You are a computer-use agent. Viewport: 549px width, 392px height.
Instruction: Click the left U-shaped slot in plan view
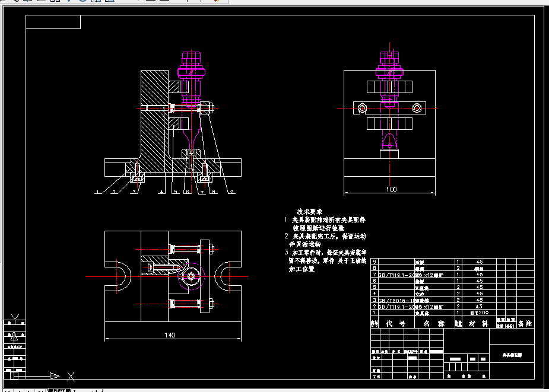[118, 276]
